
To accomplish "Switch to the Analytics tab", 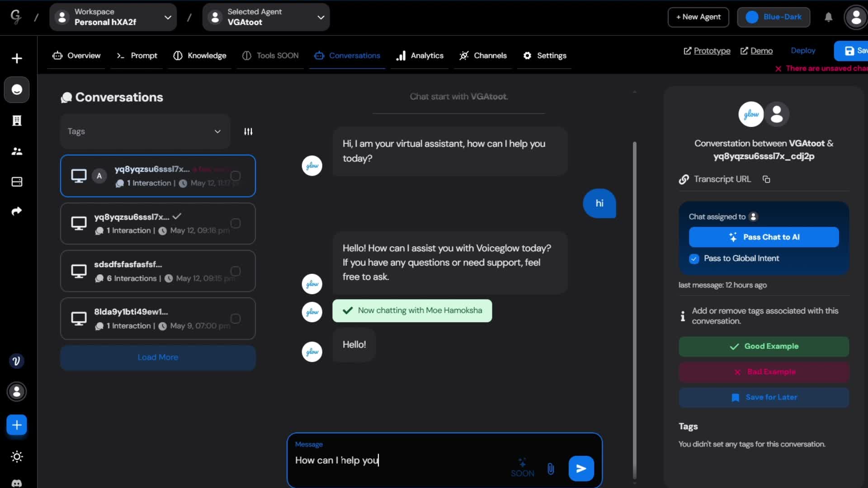I will click(x=420, y=56).
